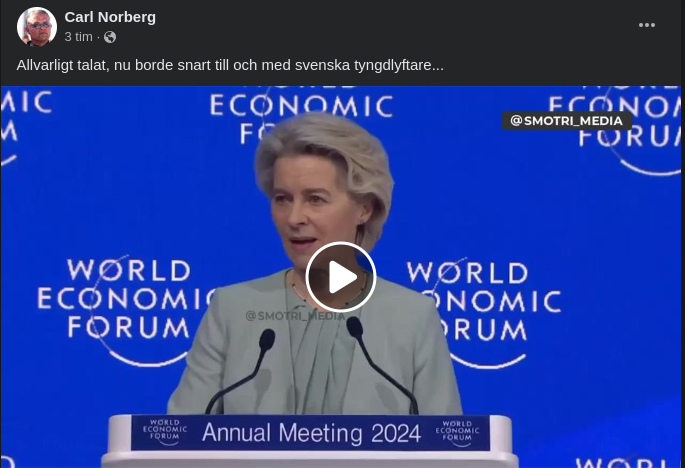The width and height of the screenshot is (685, 468).
Task: Click the @SMOTRI_MEDIA badge at the video's top right
Action: click(567, 121)
